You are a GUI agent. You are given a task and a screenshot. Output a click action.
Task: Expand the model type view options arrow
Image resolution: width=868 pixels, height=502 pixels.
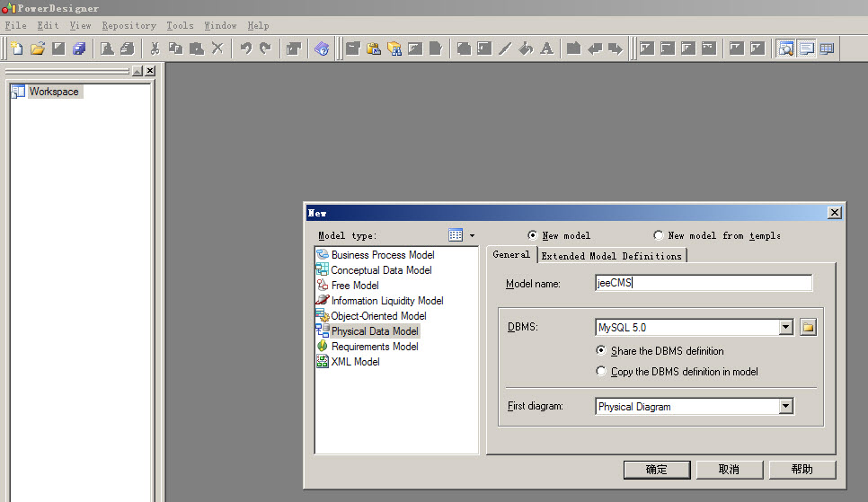[473, 235]
